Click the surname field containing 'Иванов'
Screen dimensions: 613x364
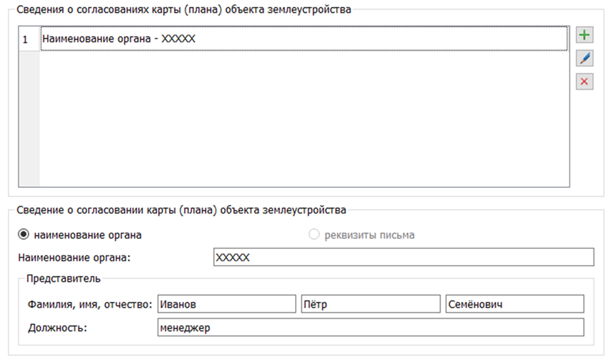pyautogui.click(x=226, y=304)
